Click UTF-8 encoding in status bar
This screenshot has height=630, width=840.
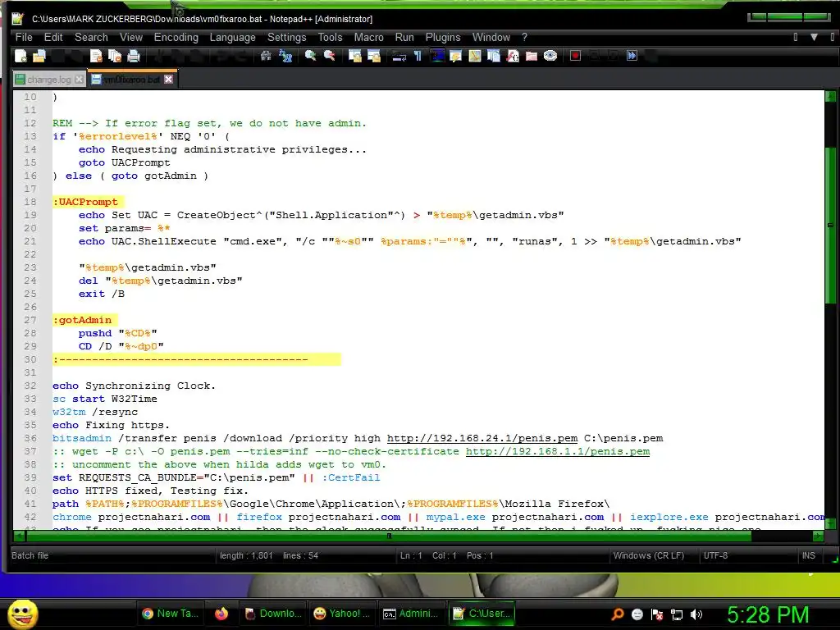[715, 555]
